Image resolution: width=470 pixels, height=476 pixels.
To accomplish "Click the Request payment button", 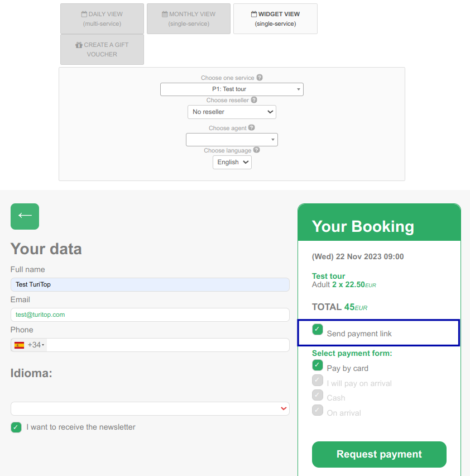I will tap(379, 454).
